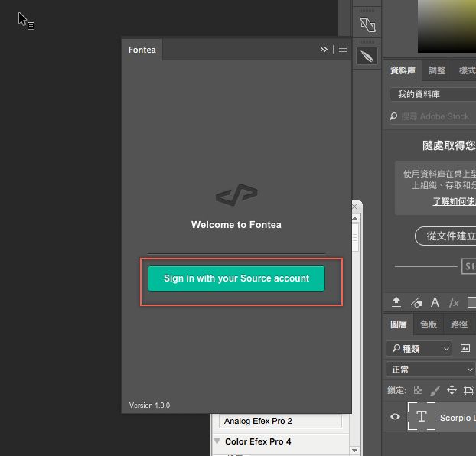Toggle lock position move icon
The width and height of the screenshot is (476, 456).
click(x=451, y=390)
